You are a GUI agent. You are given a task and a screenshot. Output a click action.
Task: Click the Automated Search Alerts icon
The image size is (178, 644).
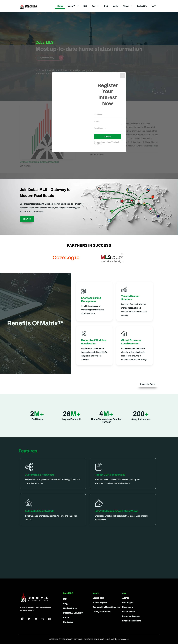tap(29, 503)
